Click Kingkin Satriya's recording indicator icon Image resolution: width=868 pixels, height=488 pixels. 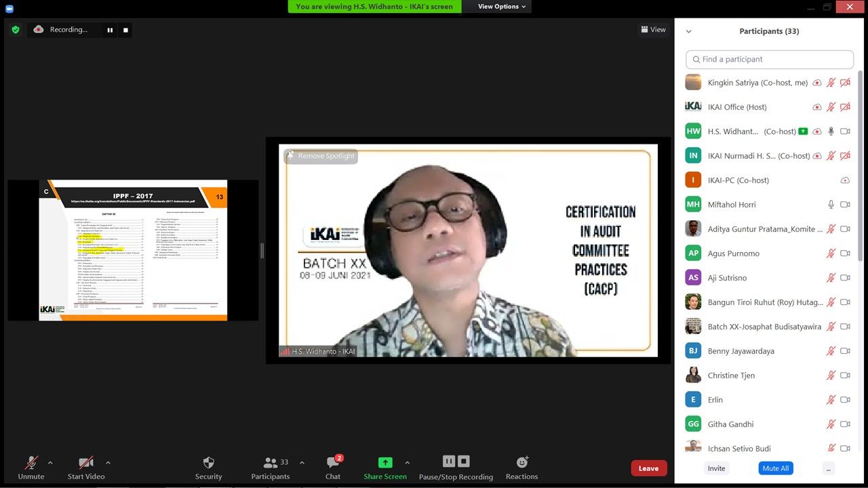tap(817, 83)
